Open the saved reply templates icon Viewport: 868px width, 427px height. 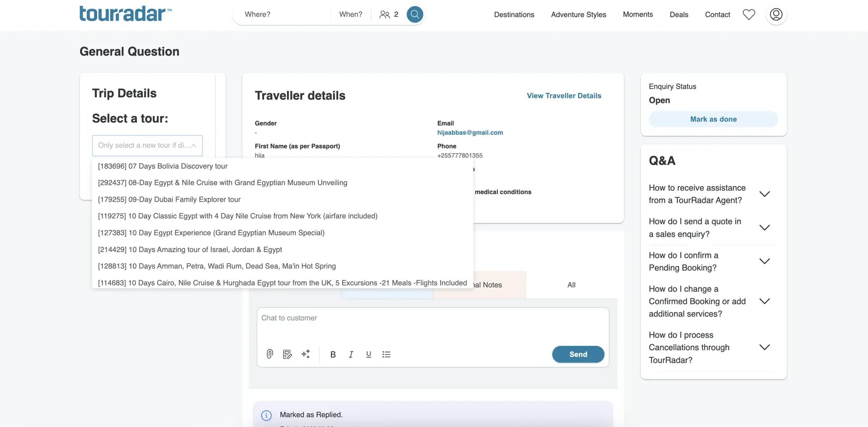tap(288, 354)
